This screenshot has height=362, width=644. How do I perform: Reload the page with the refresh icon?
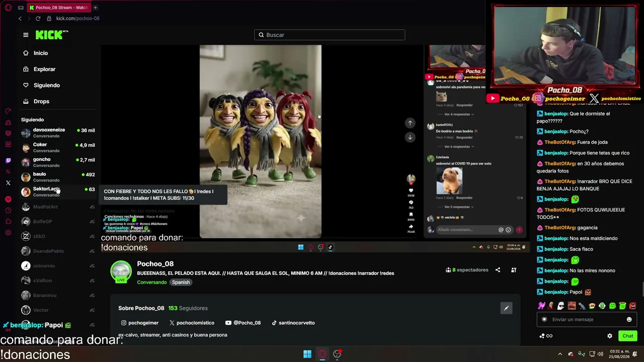tap(38, 19)
